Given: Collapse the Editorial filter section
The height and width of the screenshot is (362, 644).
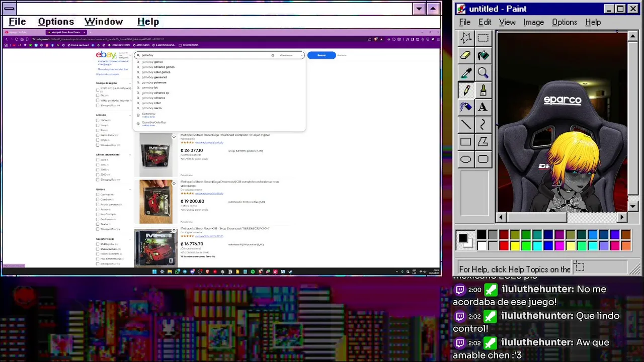Looking at the screenshot, I should tap(130, 115).
